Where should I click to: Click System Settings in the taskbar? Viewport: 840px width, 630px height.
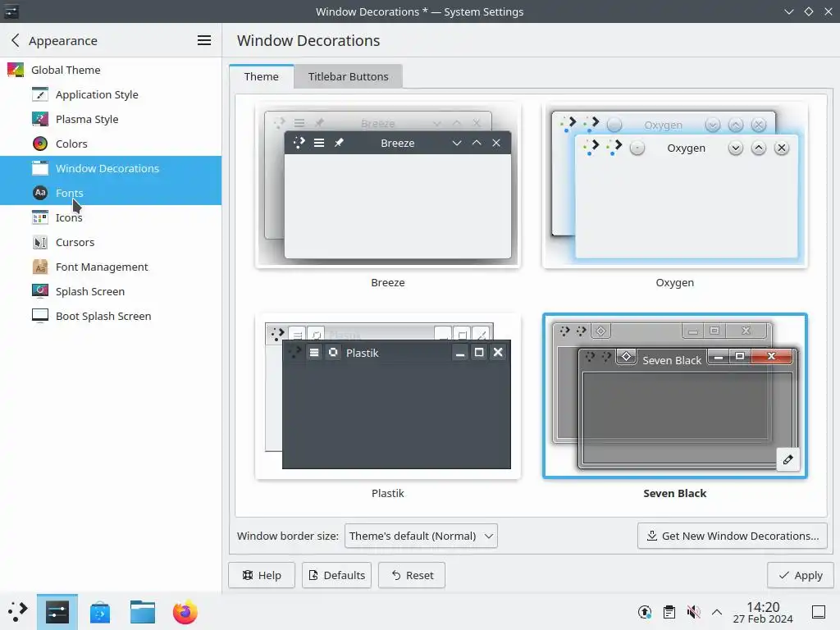pos(57,612)
